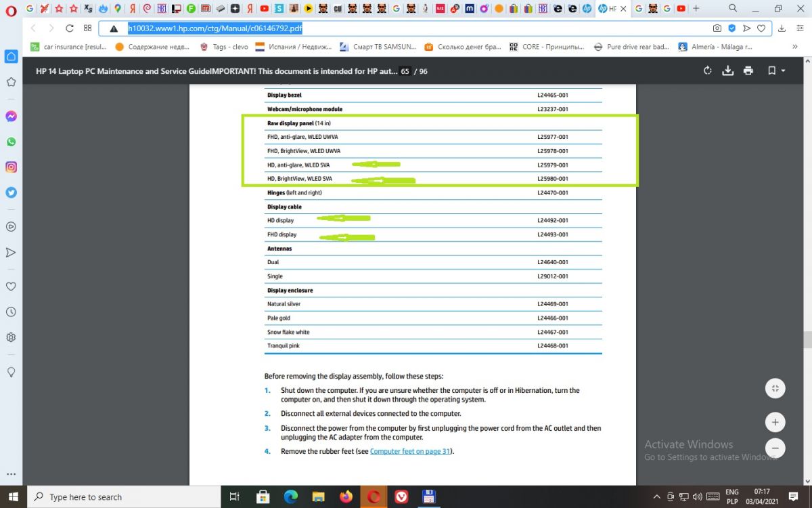This screenshot has width=812, height=508.
Task: Open the blue shield privacy protection icon
Action: (x=732, y=28)
